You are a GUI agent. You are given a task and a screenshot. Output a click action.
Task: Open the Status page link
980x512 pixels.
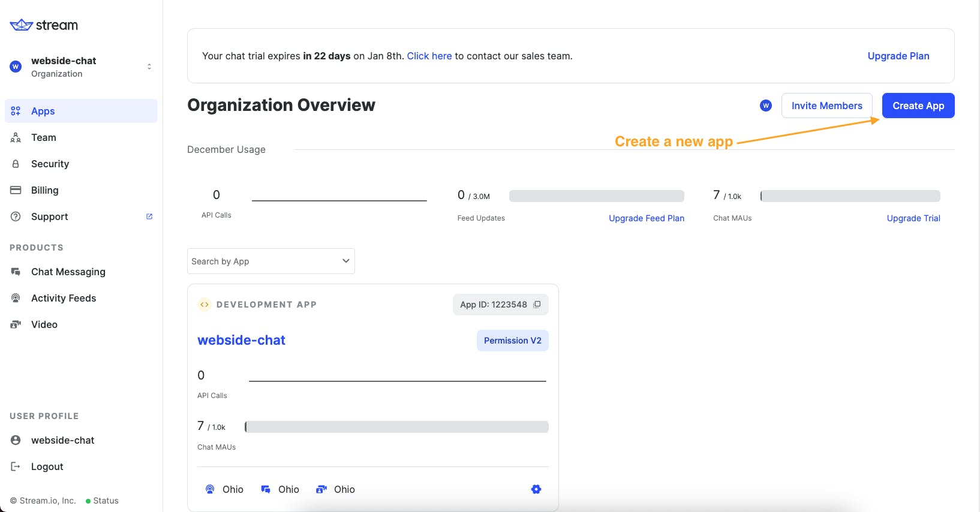pyautogui.click(x=102, y=501)
